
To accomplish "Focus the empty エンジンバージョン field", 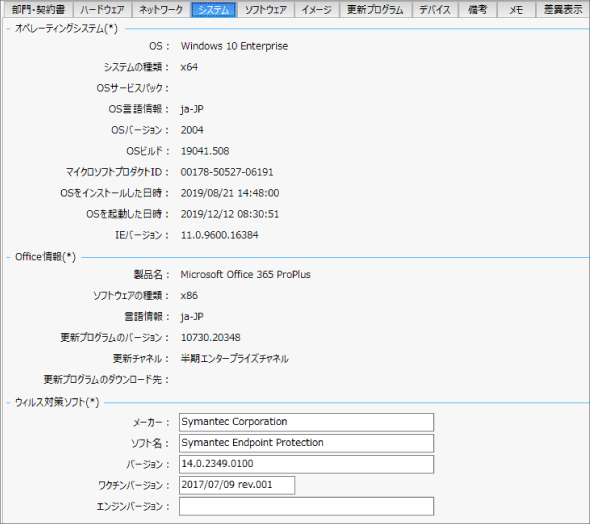I will coord(306,506).
